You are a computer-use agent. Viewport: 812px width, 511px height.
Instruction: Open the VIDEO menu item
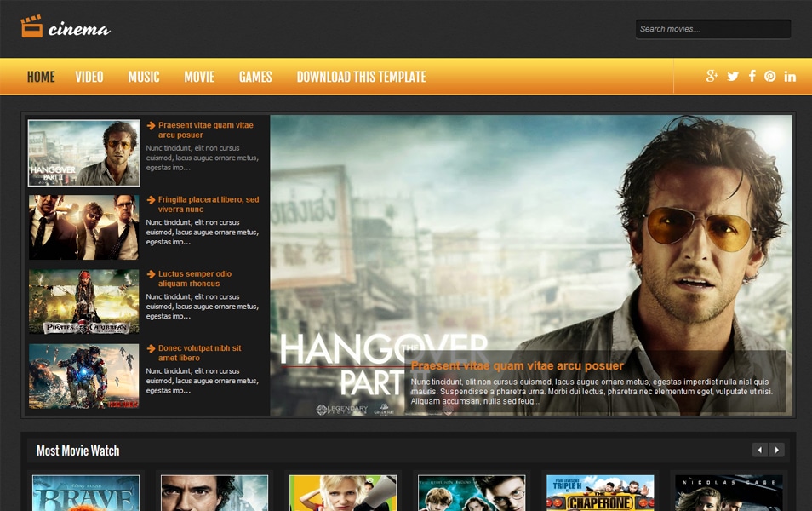point(89,77)
